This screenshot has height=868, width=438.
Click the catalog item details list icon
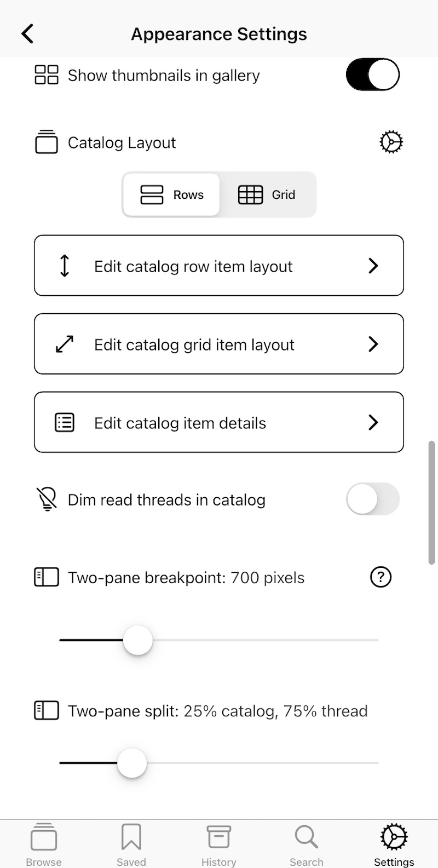65,423
